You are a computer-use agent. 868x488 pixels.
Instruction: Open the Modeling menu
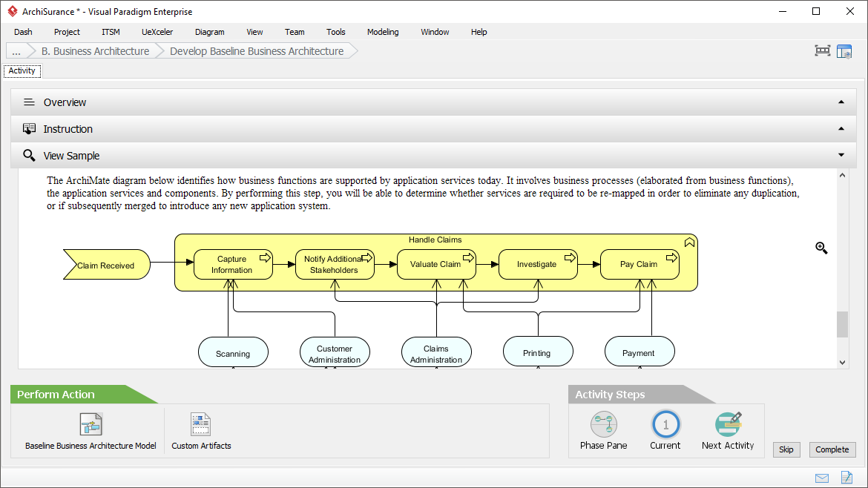tap(382, 32)
